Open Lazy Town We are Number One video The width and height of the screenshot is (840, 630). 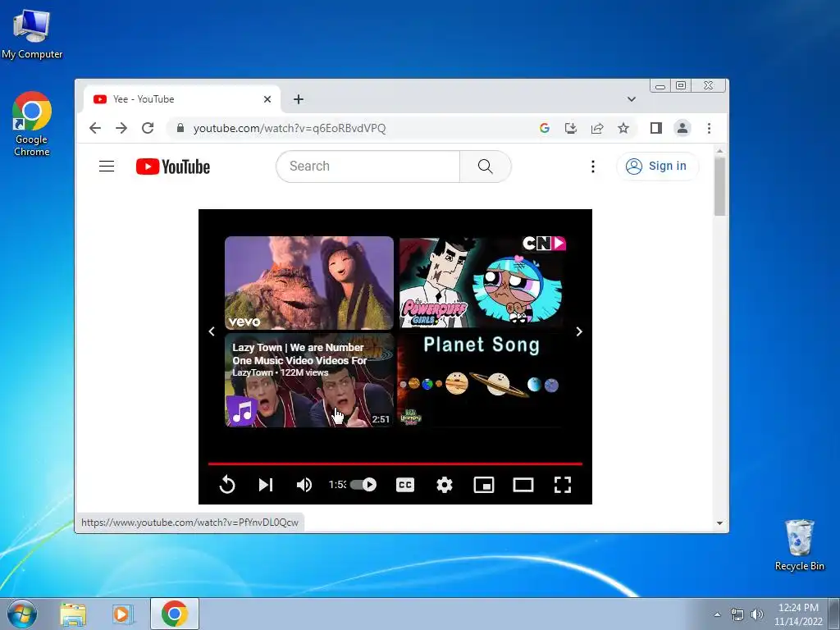(x=309, y=381)
